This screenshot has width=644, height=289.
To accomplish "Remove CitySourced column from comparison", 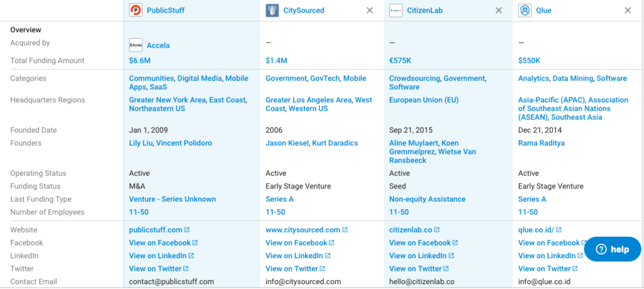I will [369, 11].
